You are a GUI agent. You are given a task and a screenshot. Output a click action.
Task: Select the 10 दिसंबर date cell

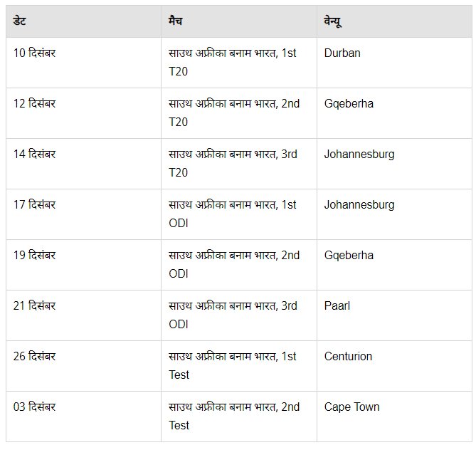click(83, 63)
